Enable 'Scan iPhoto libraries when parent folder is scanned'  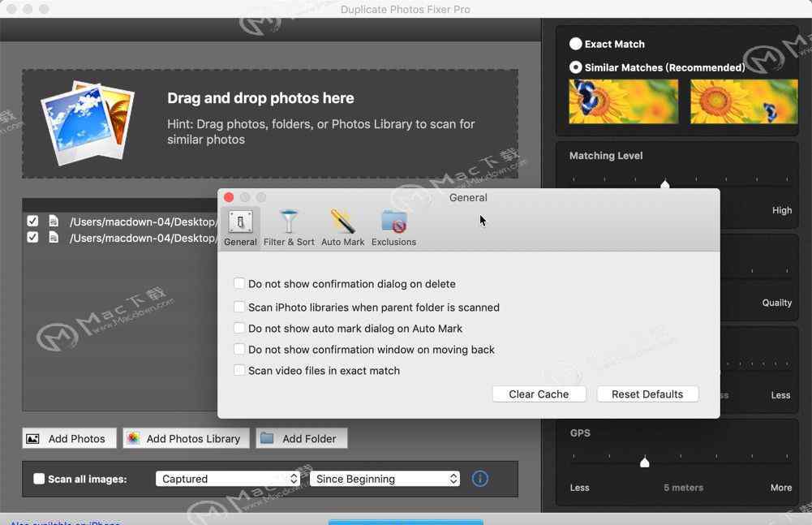pos(238,307)
